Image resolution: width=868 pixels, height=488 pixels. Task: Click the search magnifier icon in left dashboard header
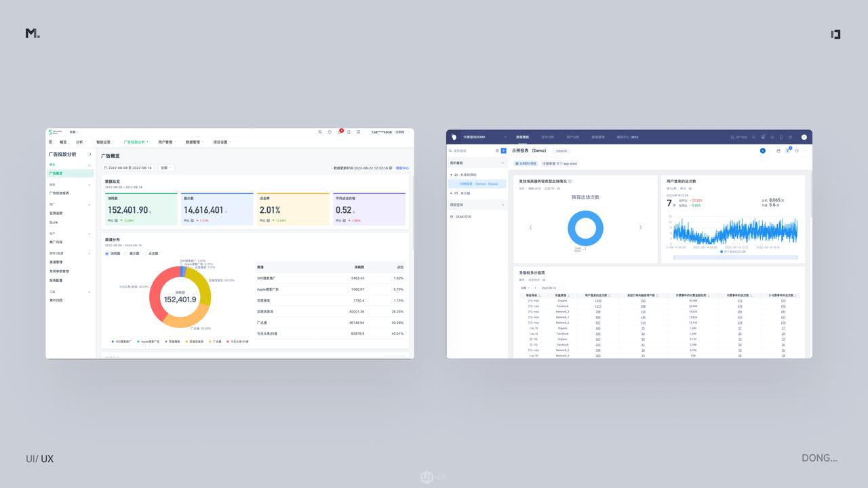(320, 132)
